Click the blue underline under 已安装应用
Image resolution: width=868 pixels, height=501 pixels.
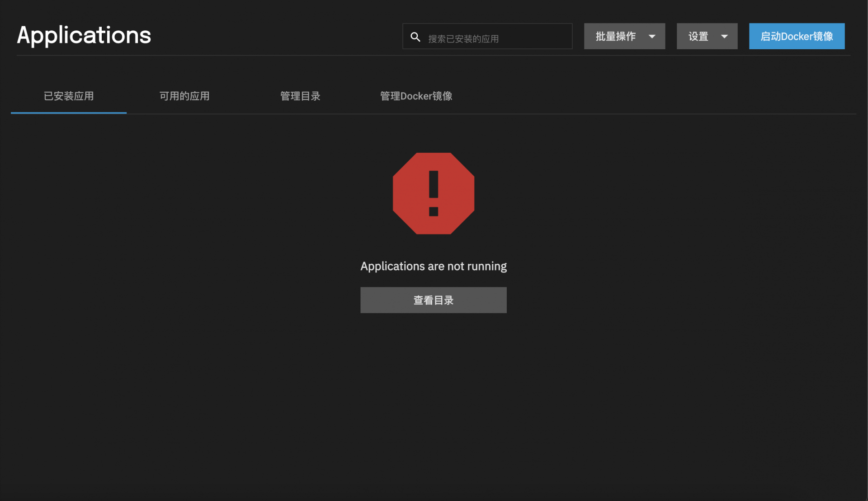(69, 112)
